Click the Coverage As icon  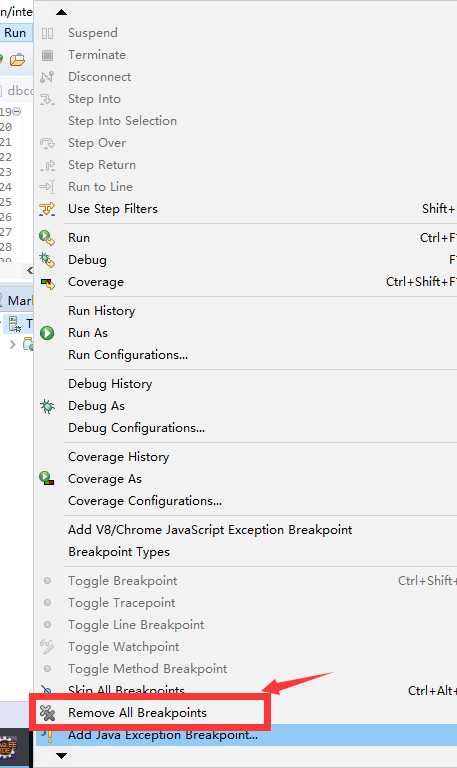[x=47, y=479]
